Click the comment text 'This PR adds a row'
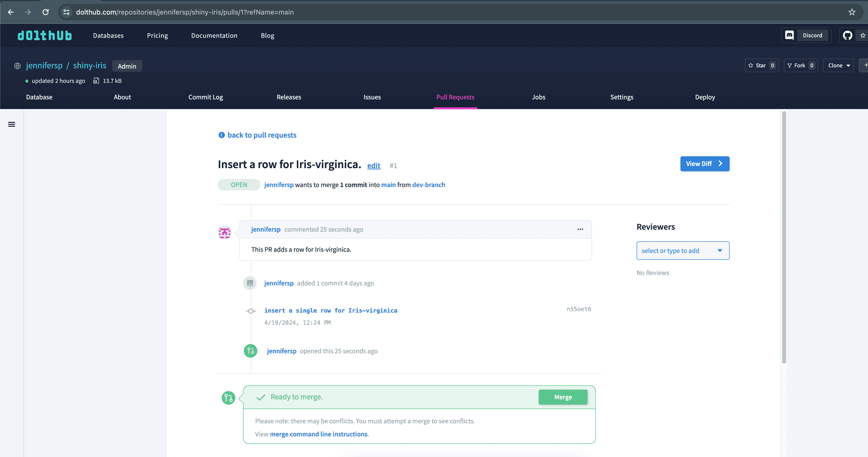Image resolution: width=868 pixels, height=457 pixels. click(301, 249)
